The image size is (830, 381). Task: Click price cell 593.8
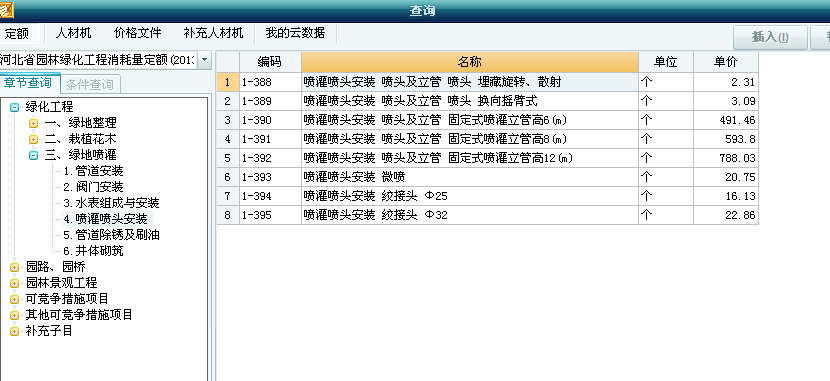726,139
